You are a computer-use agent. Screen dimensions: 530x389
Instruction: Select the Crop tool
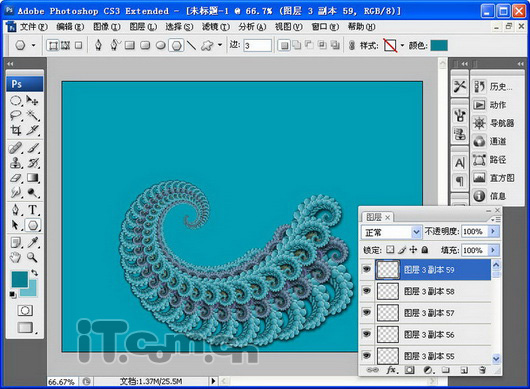[x=15, y=130]
